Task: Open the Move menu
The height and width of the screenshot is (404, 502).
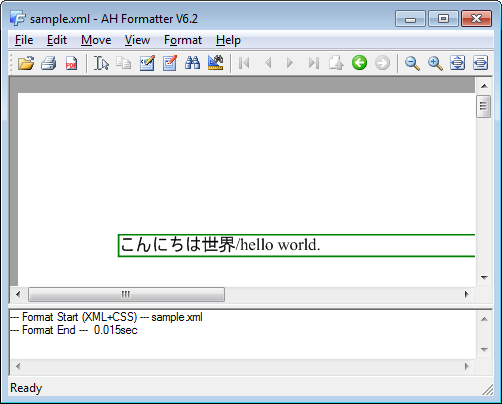Action: [x=96, y=40]
